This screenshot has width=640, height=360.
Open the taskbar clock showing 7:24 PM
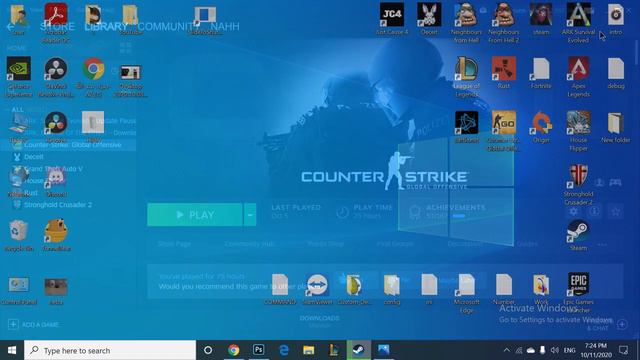(596, 350)
